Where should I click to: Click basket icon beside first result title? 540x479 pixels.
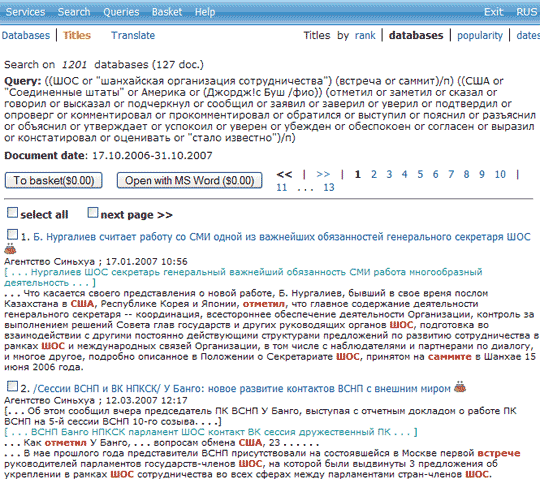tap(10, 248)
